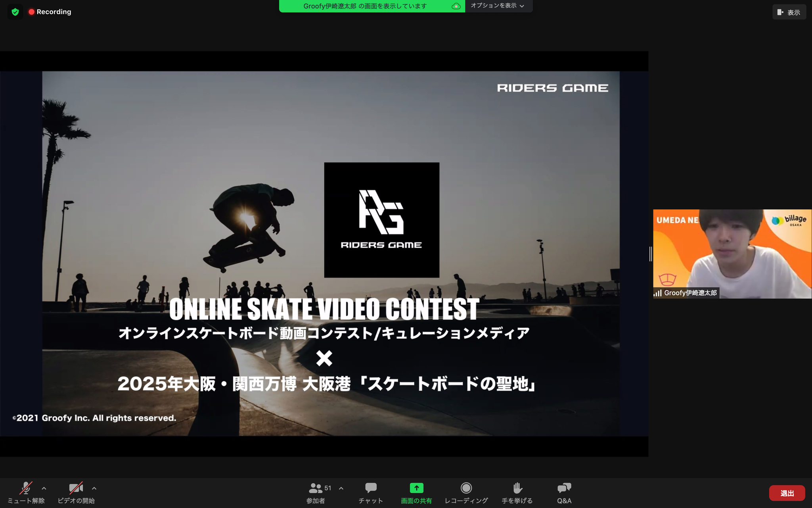Click the green screen share icon
Viewport: 812px width, 508px height.
416,488
